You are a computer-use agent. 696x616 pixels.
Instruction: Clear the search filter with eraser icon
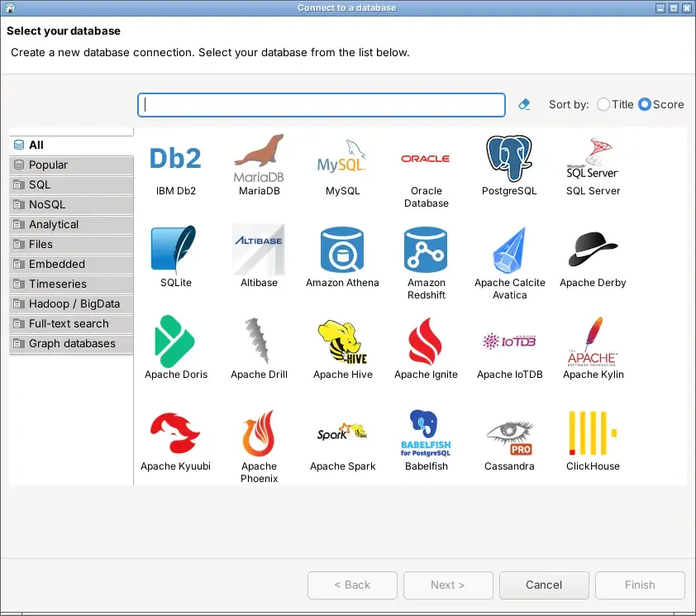click(x=524, y=105)
